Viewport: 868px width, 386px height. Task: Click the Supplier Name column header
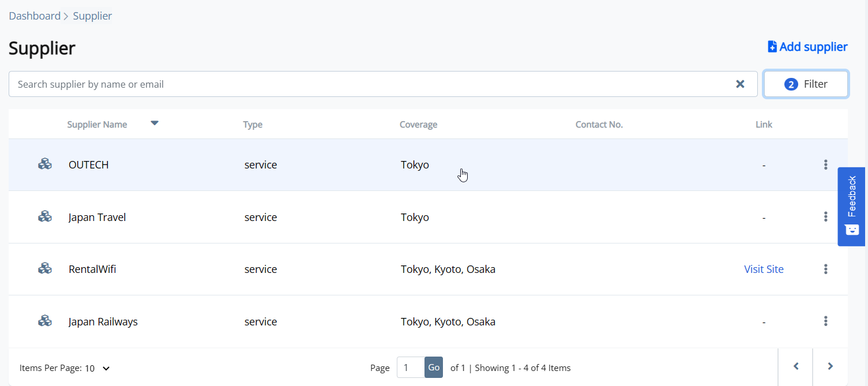[97, 125]
